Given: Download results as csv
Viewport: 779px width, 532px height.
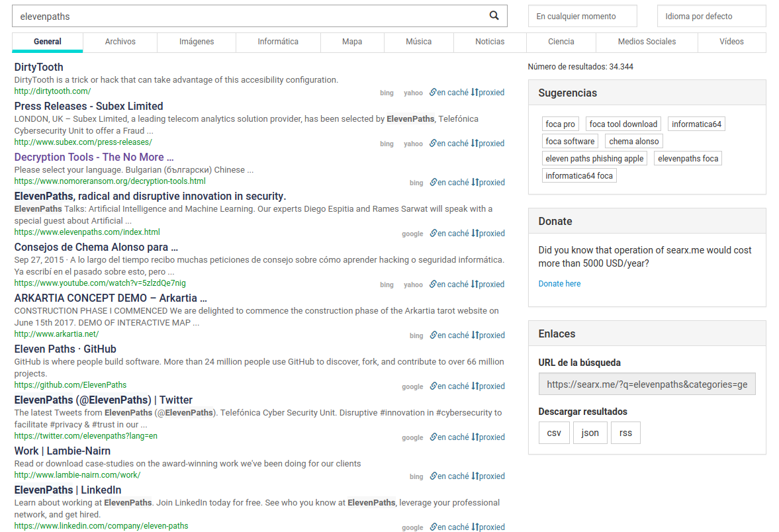Looking at the screenshot, I should (x=554, y=433).
